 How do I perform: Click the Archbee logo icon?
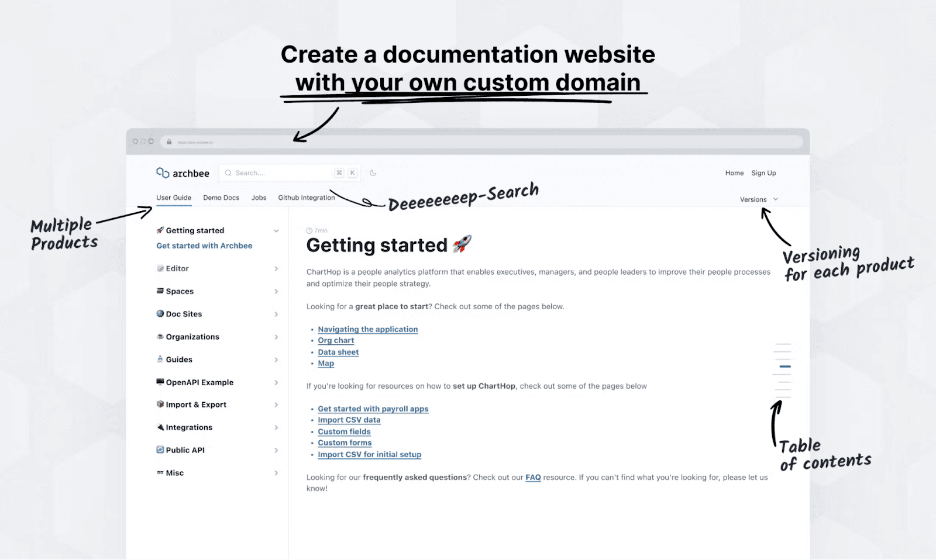[161, 172]
